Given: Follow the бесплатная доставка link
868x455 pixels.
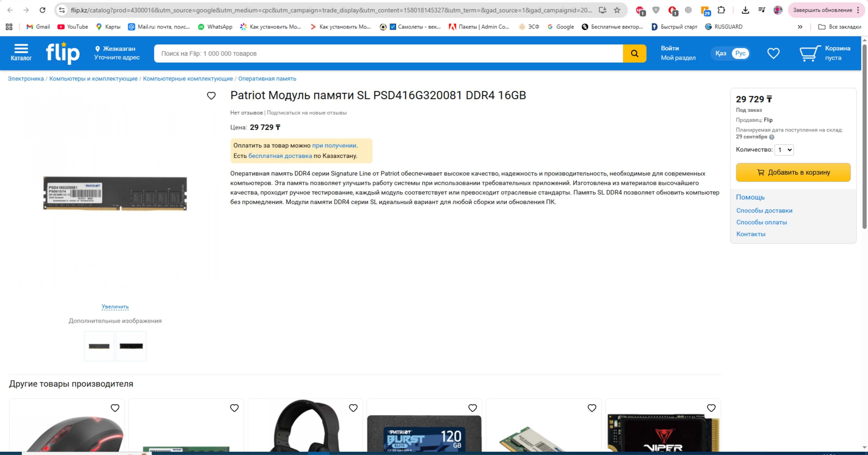Looking at the screenshot, I should click(x=280, y=156).
